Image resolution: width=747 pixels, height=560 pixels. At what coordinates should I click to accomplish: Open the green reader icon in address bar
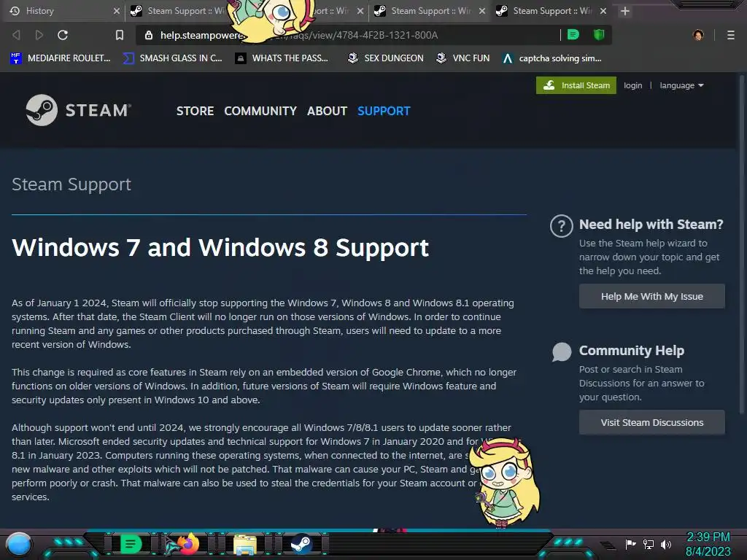tap(573, 35)
